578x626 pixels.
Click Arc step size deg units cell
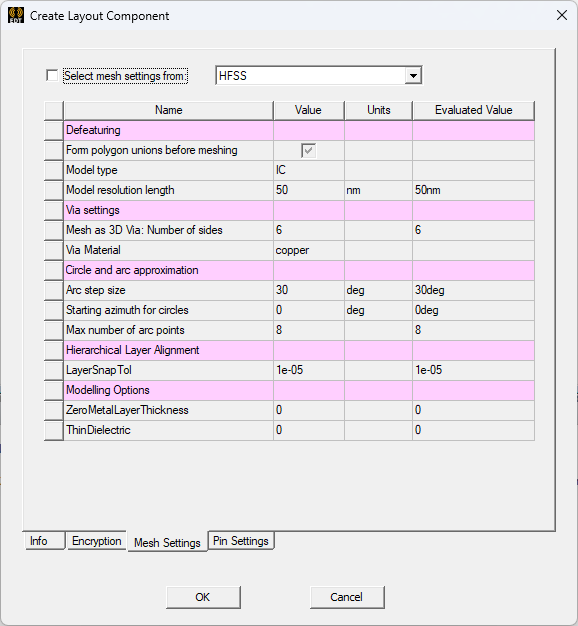click(378, 290)
